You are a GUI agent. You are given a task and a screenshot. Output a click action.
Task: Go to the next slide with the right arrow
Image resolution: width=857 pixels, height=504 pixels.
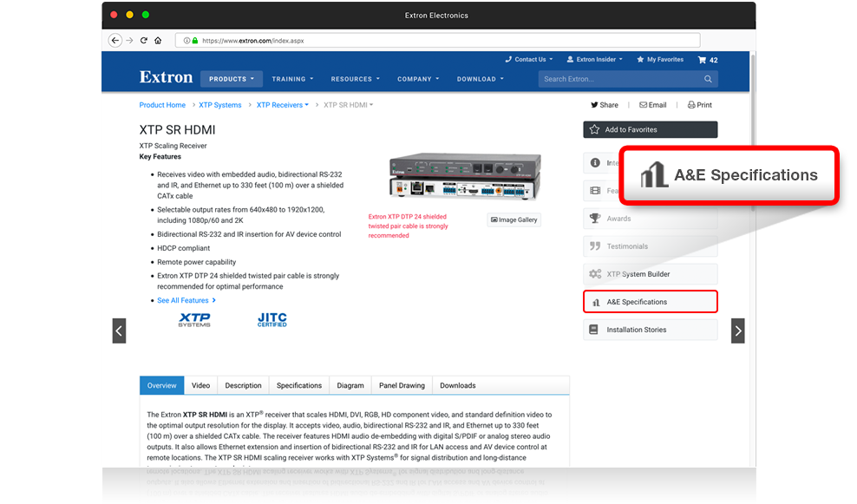tap(738, 331)
